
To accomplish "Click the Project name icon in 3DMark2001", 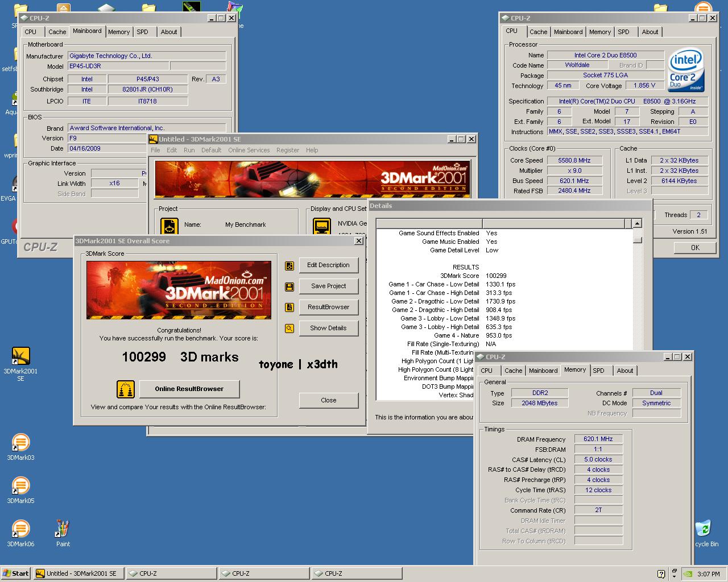I will click(x=169, y=226).
